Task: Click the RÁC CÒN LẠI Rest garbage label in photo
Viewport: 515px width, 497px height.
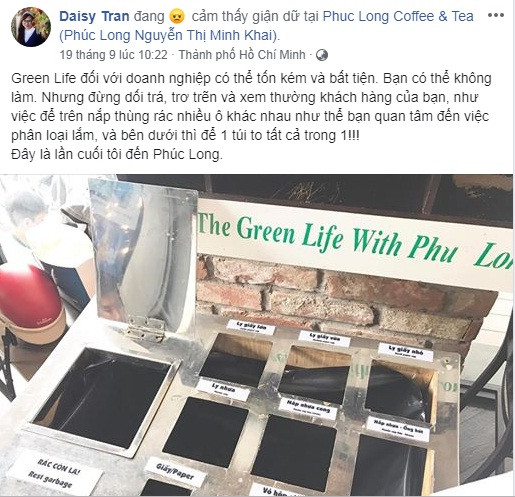Action: point(55,472)
